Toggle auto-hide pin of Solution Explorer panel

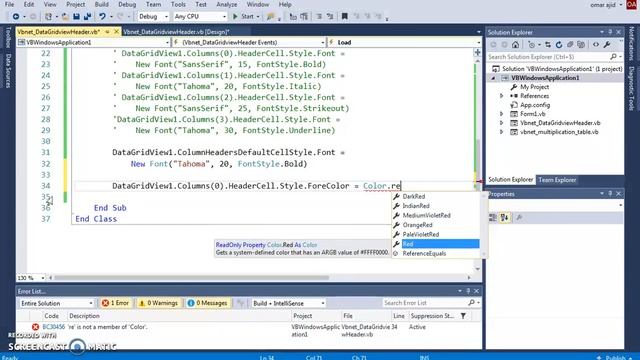[x=610, y=32]
